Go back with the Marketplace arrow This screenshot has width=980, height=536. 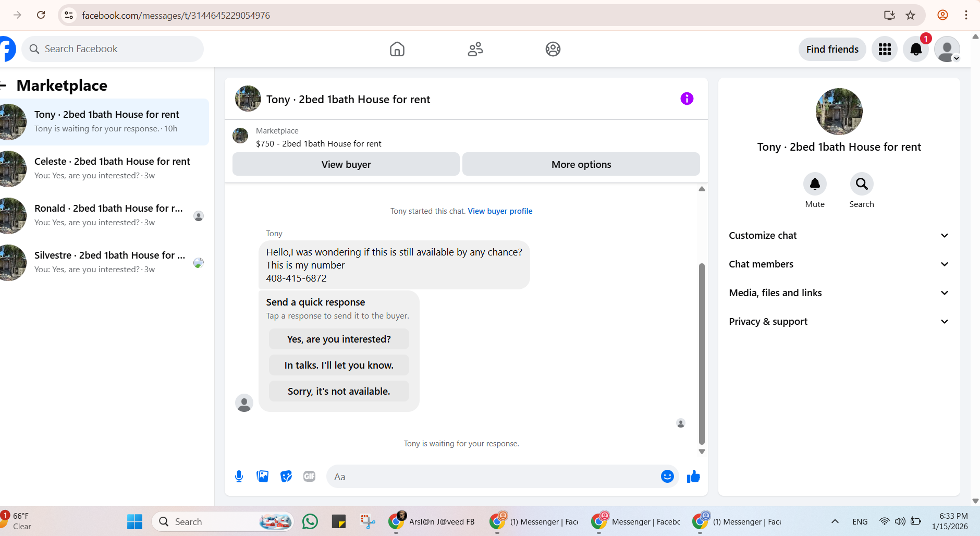[3, 86]
